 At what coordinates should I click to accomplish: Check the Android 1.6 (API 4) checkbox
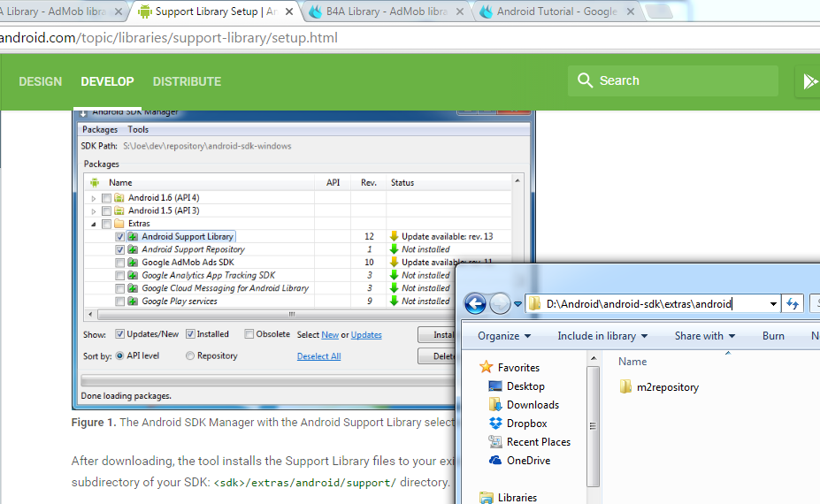pos(107,198)
